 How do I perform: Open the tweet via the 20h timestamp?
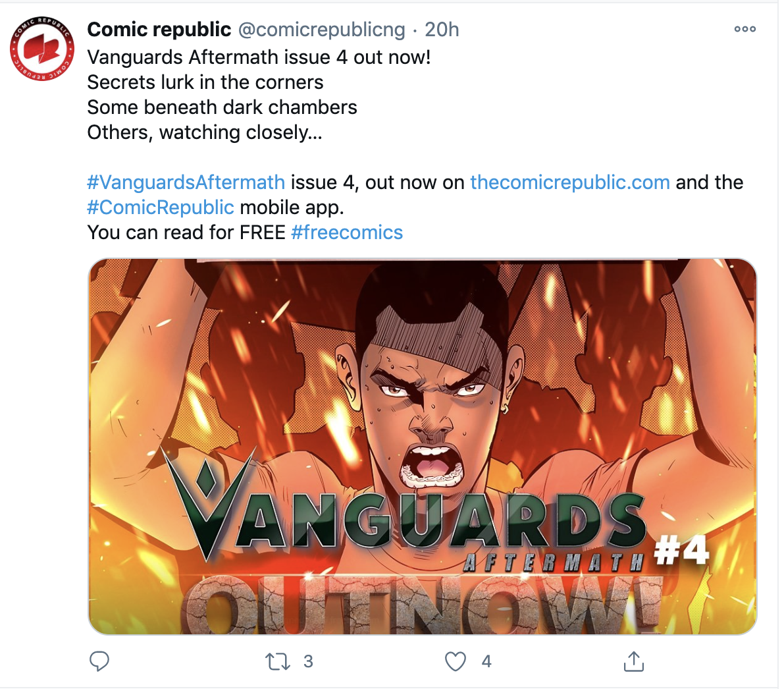(x=442, y=30)
